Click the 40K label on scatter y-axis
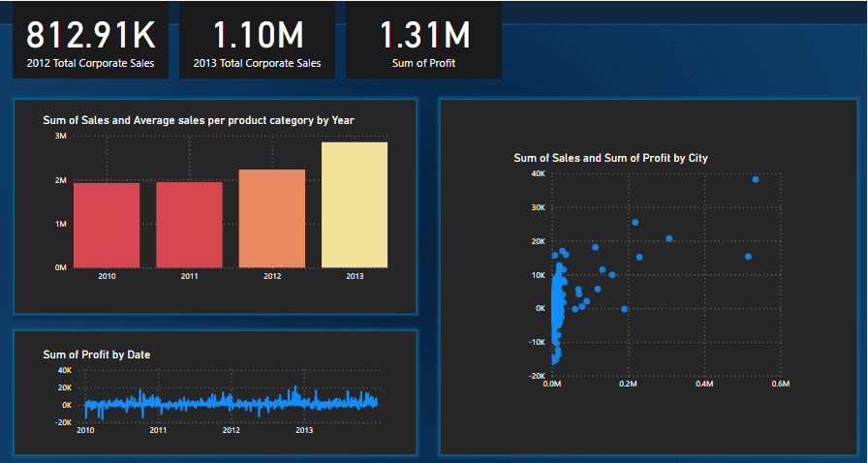Screen dimensions: 868x463 540,174
